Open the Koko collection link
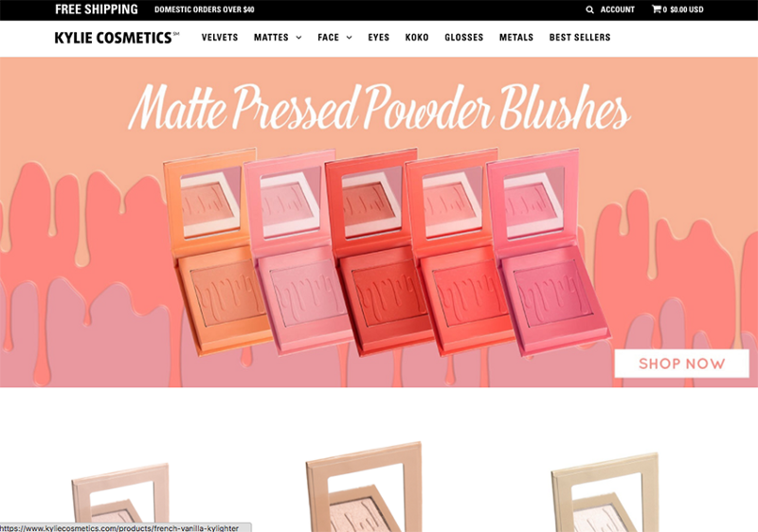758x532 pixels. tap(417, 37)
